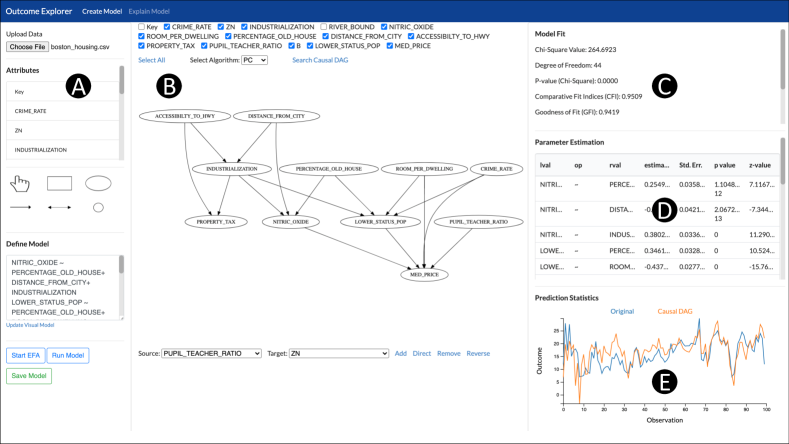789x444 pixels.
Task: Select ZN in the Attributes list
Action: [63, 130]
